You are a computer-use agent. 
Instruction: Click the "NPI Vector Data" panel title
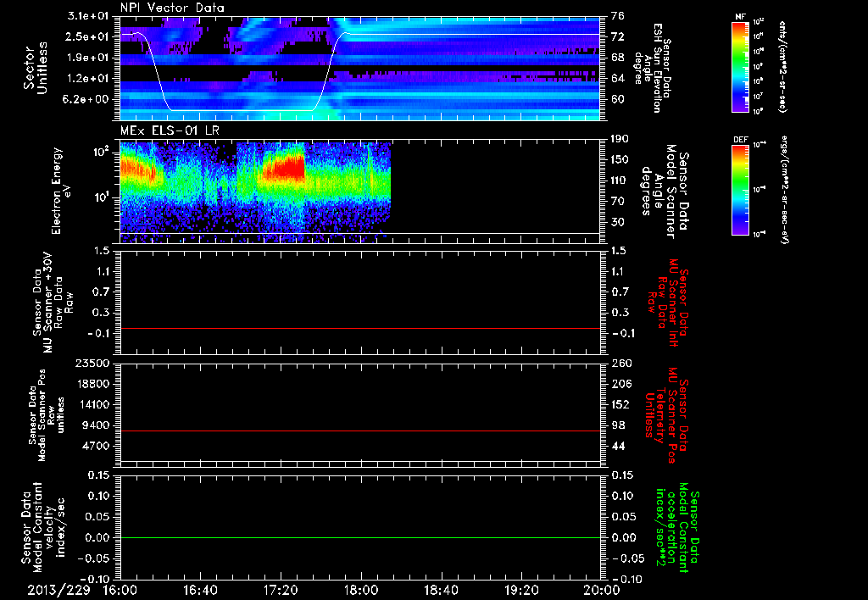coord(172,8)
